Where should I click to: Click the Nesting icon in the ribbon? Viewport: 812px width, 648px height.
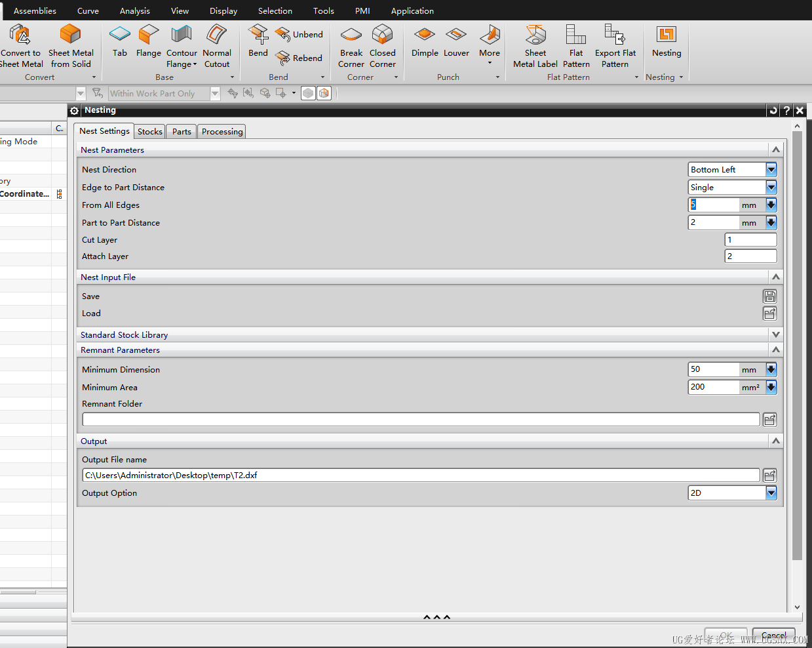click(666, 35)
